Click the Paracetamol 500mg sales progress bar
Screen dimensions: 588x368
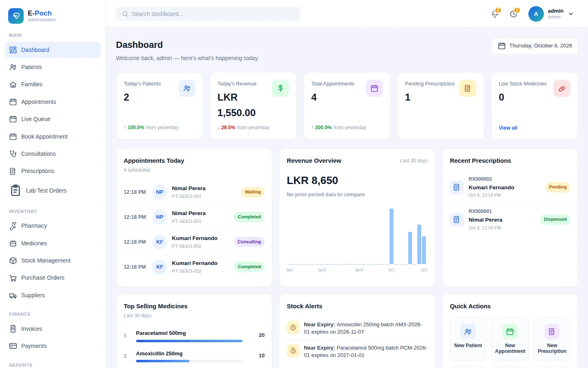pos(189,341)
